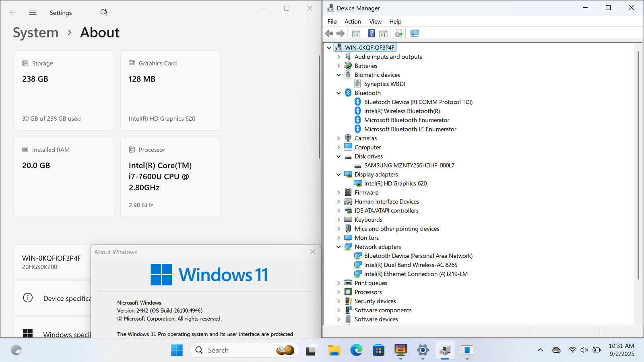This screenshot has height=362, width=644.
Task: Click the Properties toolbar icon next to Help
Action: click(x=383, y=33)
